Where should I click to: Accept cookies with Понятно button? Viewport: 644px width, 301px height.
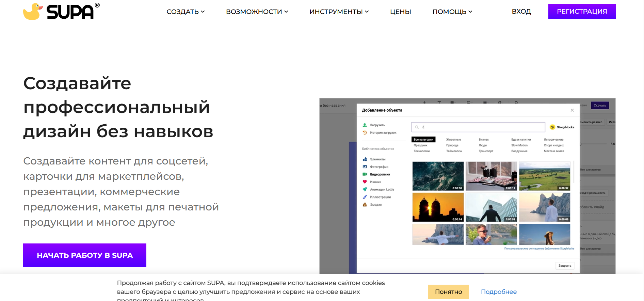click(448, 292)
